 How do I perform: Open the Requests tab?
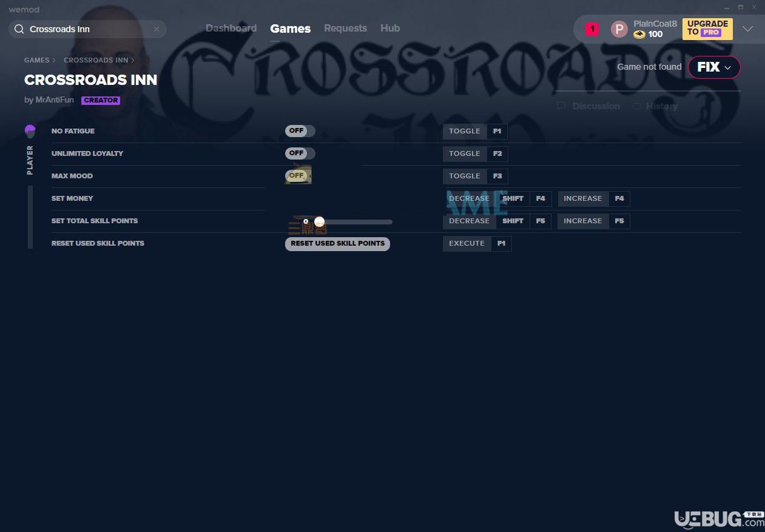pos(345,29)
